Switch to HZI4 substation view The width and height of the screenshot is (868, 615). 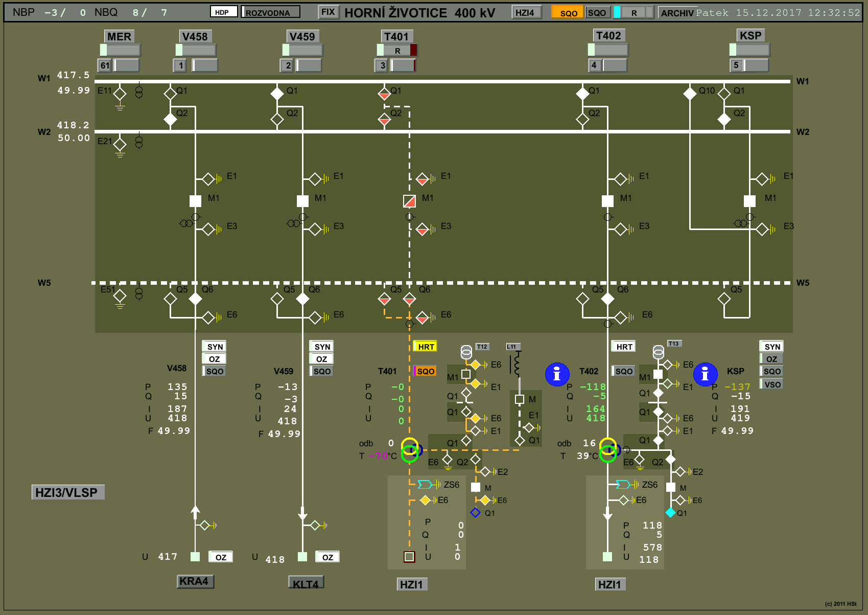pos(527,12)
